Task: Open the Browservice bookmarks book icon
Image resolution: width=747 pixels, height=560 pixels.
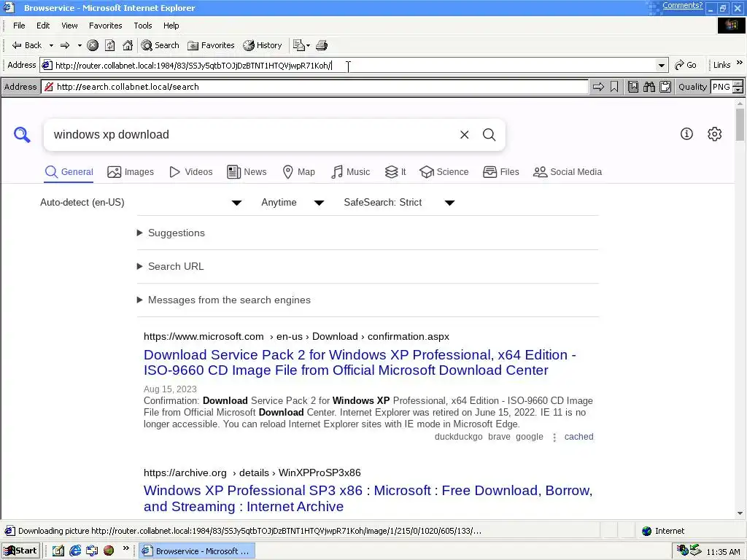Action: pyautogui.click(x=633, y=87)
